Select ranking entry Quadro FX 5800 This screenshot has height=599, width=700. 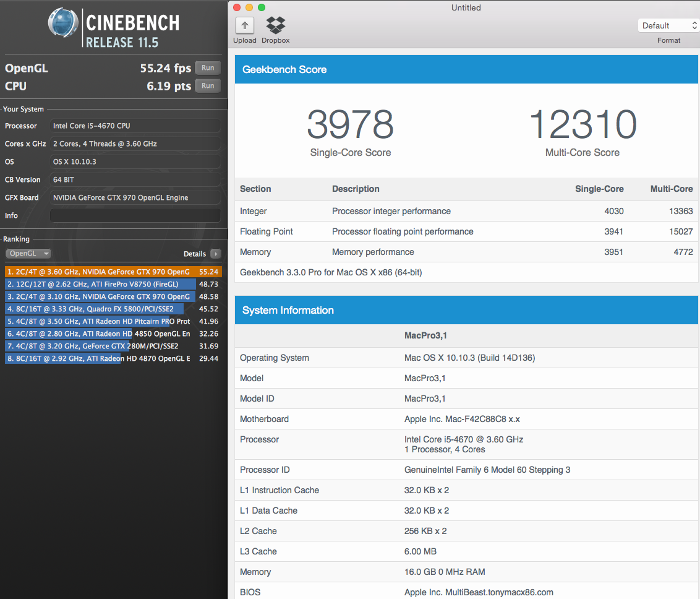pyautogui.click(x=113, y=309)
